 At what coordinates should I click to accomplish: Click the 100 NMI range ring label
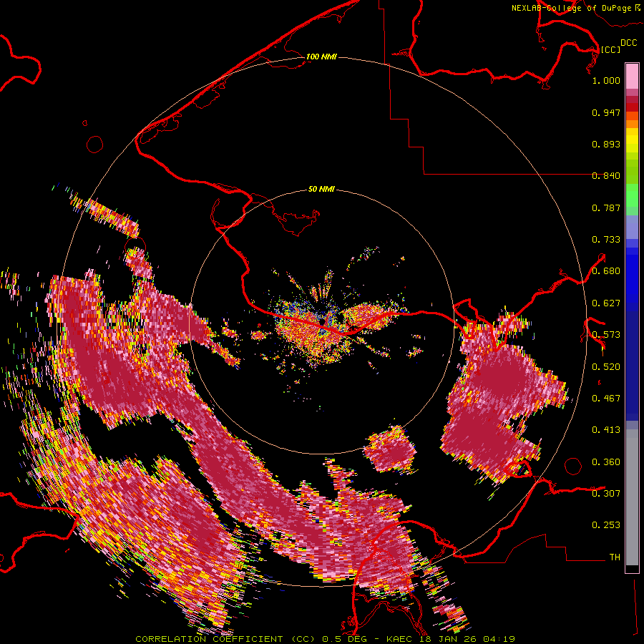[321, 57]
